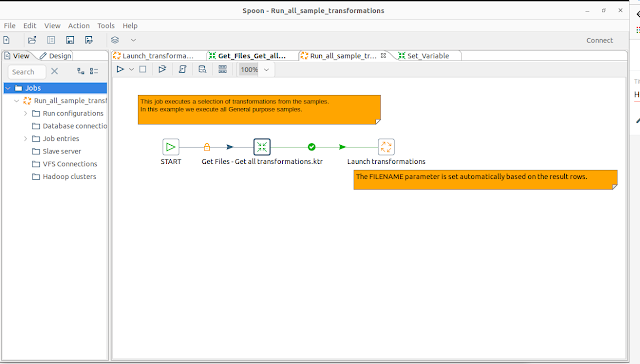
Task: Click the "Launch transformations" label
Action: 386,162
